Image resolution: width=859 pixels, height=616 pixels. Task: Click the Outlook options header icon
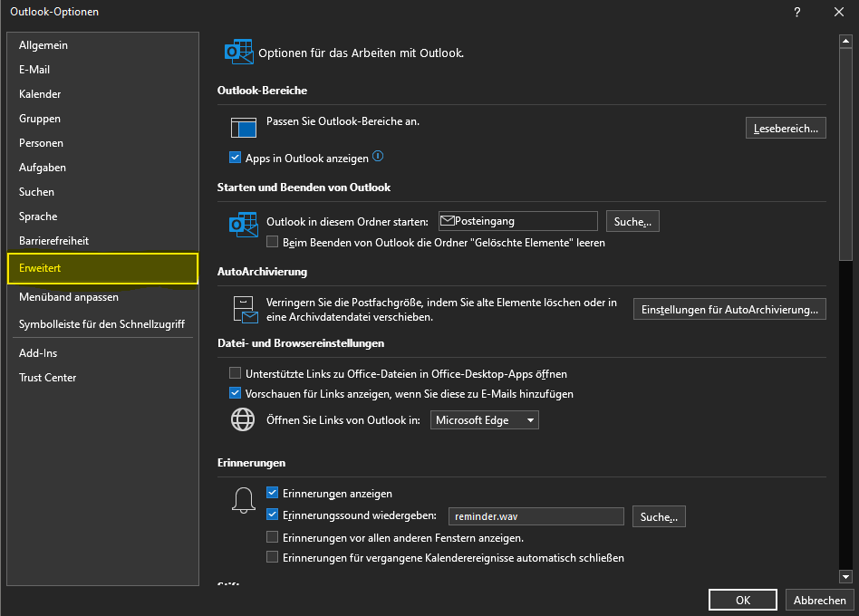point(238,53)
